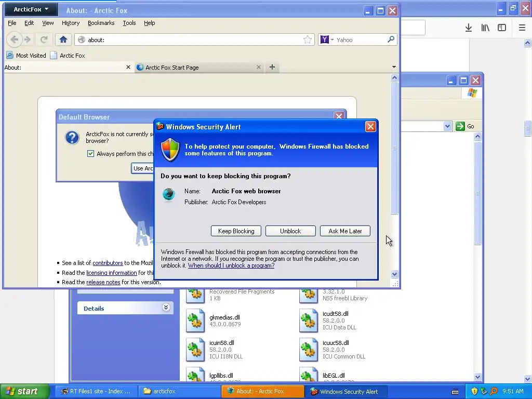Open the Help menu
This screenshot has height=399, width=532.
[x=149, y=23]
